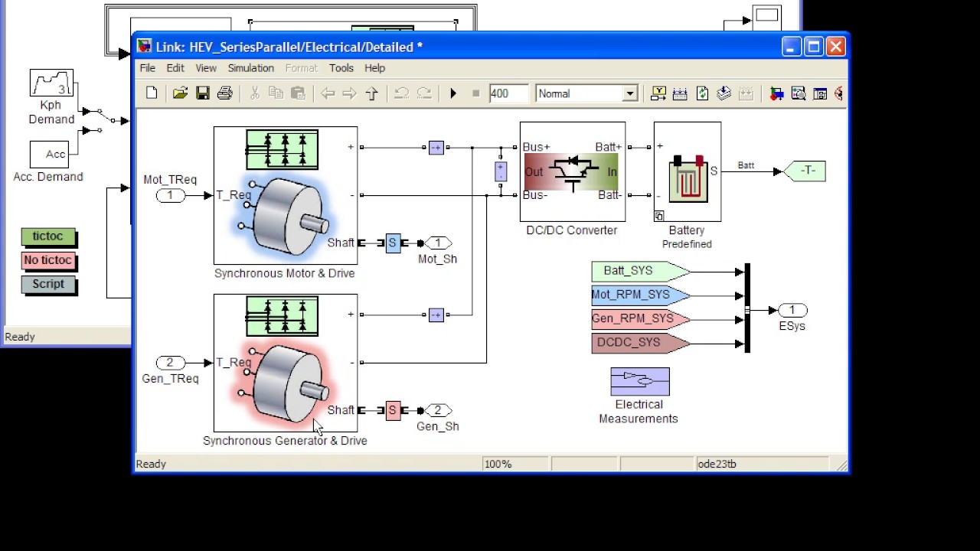Click the Mot_Sh connection port

(x=438, y=243)
